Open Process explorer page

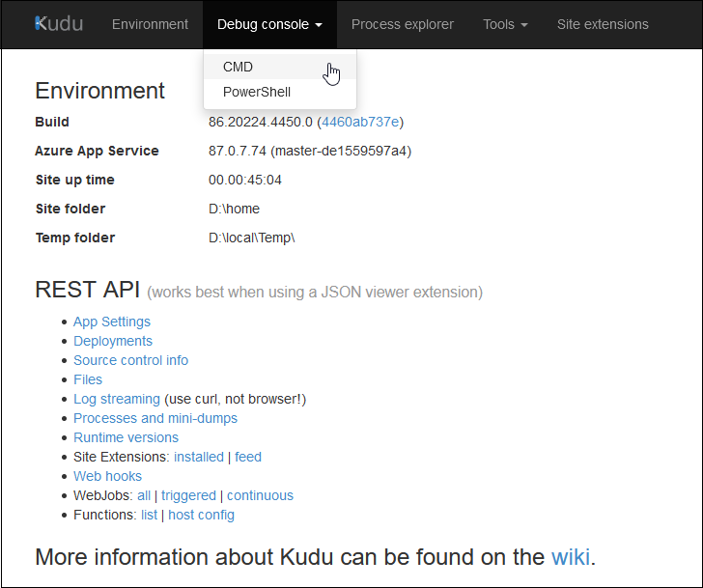point(402,24)
